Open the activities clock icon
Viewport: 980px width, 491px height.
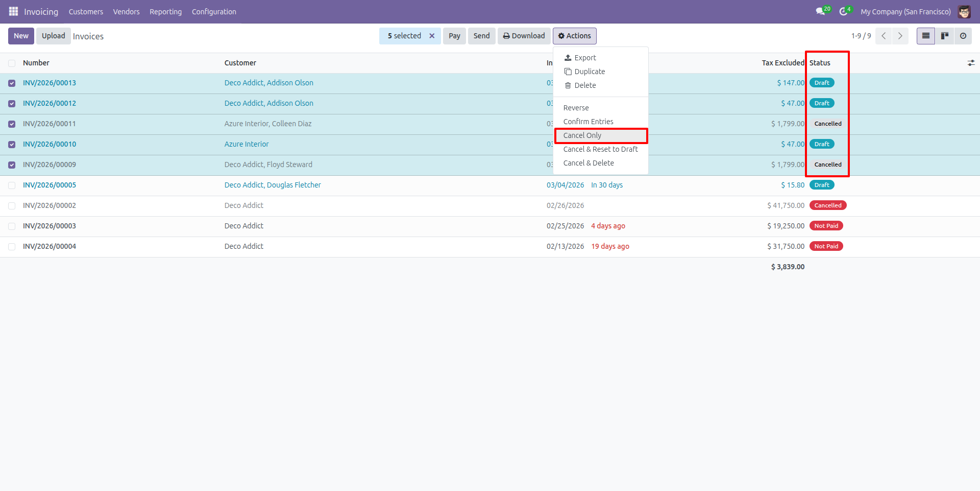coord(843,11)
